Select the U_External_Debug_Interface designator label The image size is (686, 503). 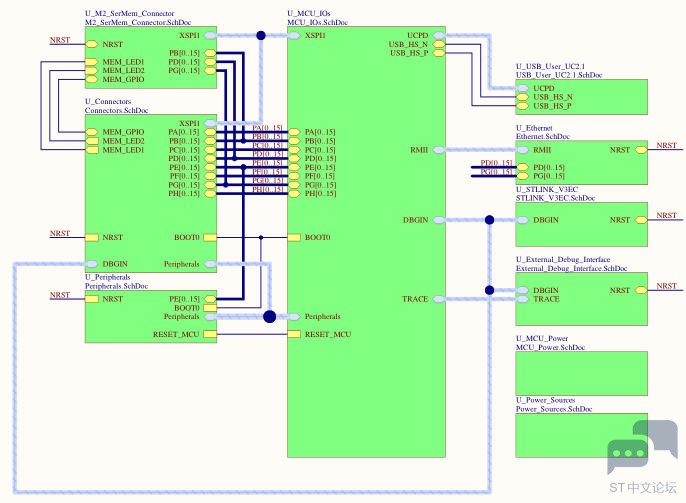(x=563, y=259)
